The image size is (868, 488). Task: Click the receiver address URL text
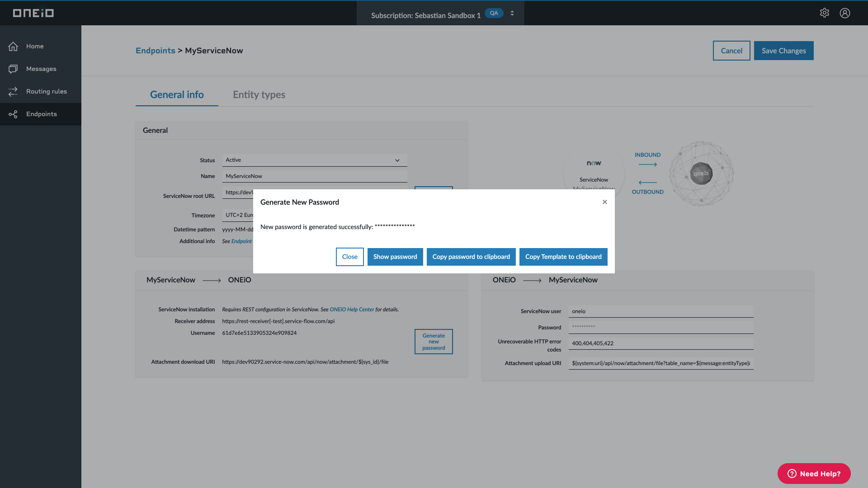(278, 321)
